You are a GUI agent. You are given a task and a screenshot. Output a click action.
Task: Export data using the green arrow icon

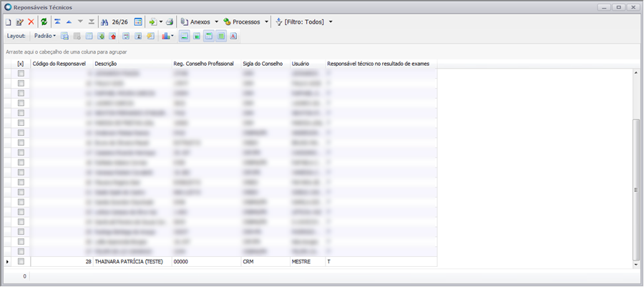pos(153,22)
